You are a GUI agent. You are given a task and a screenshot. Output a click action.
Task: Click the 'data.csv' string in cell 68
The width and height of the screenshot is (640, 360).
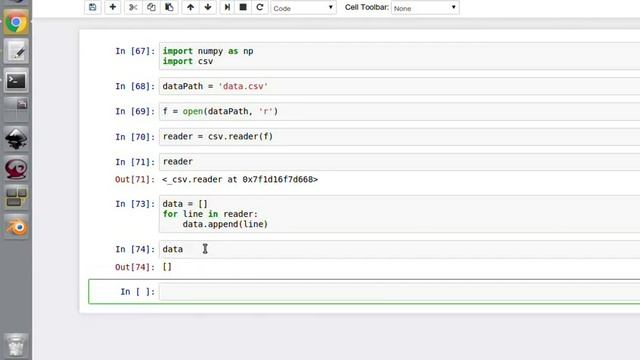point(243,87)
